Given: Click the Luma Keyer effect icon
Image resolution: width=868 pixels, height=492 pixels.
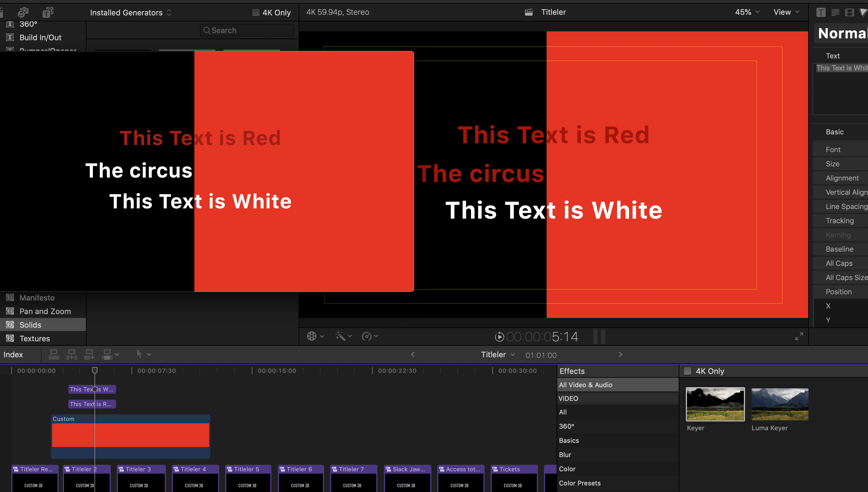Looking at the screenshot, I should click(x=780, y=404).
